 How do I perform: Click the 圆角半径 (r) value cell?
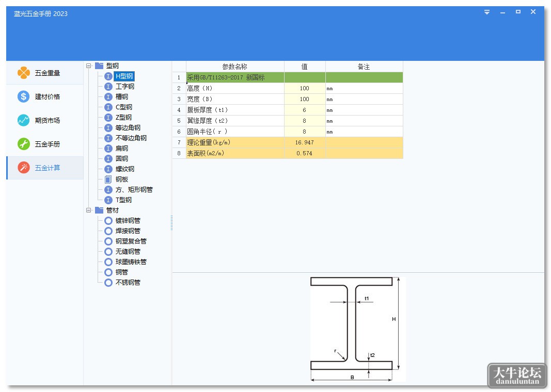coord(305,132)
